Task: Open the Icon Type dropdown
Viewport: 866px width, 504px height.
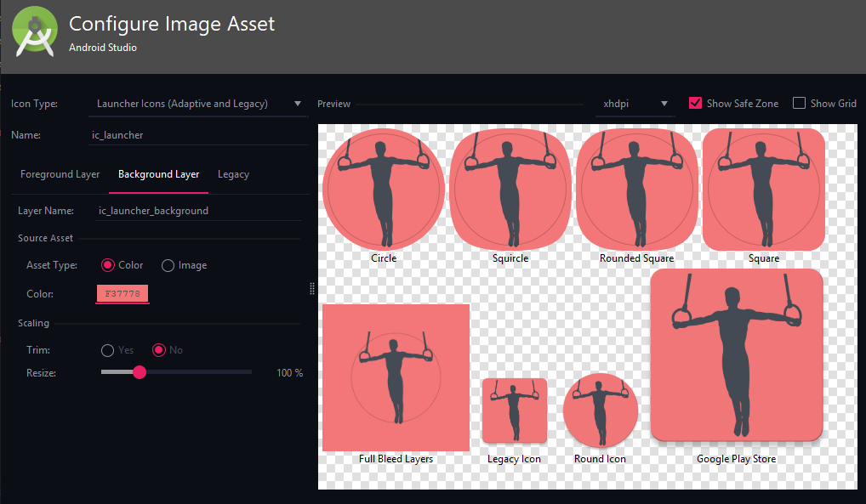Action: coord(198,104)
